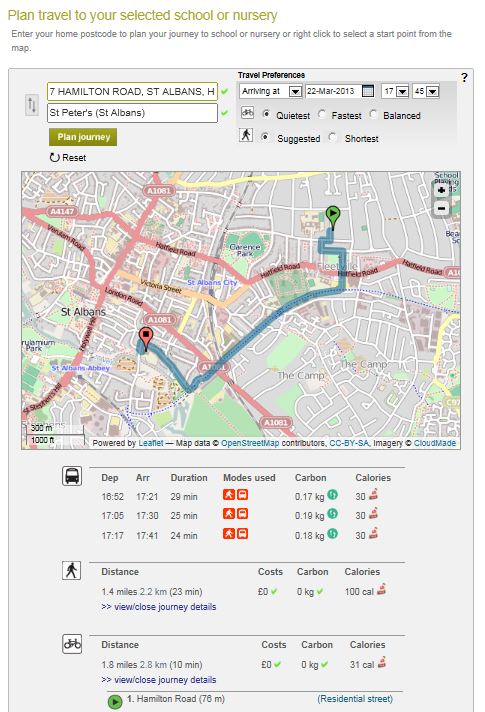This screenshot has height=712, width=485.
Task: Zoom out on the map
Action: (441, 208)
